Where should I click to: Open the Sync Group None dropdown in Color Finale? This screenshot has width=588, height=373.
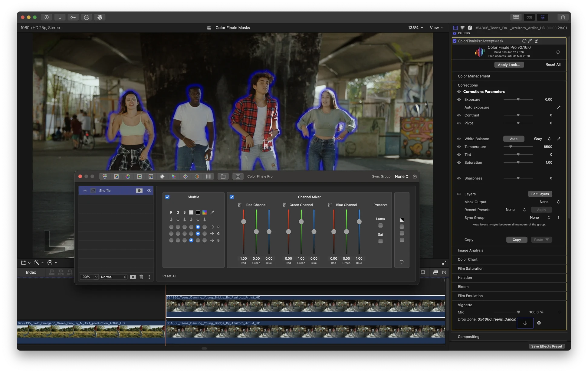[402, 176]
